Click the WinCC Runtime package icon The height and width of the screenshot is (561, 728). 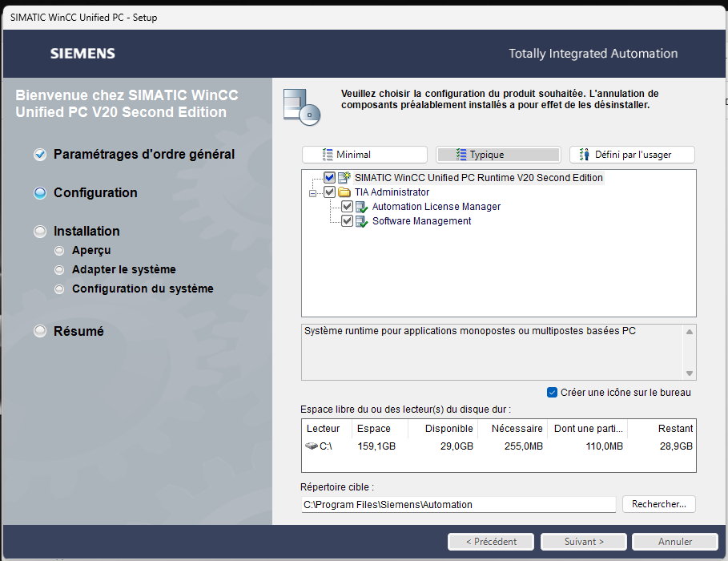(x=344, y=177)
